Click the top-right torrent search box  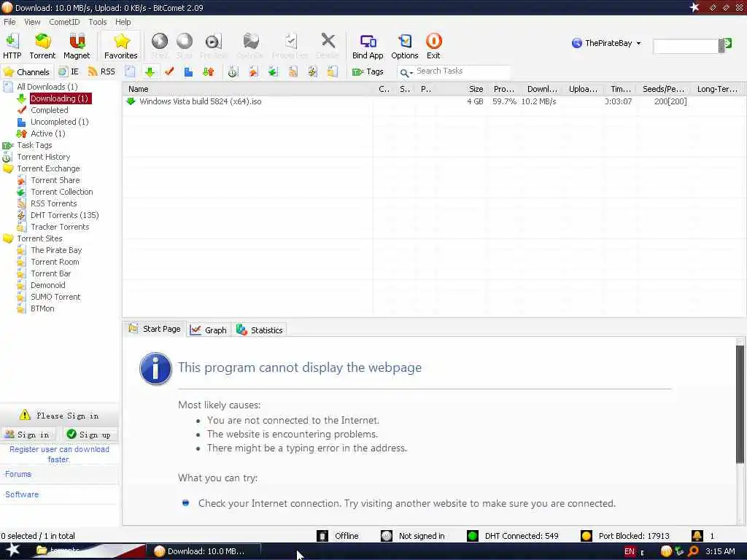point(686,46)
